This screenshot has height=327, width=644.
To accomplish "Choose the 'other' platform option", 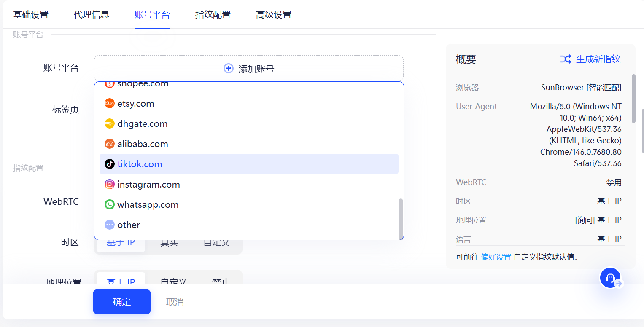I will point(249,225).
